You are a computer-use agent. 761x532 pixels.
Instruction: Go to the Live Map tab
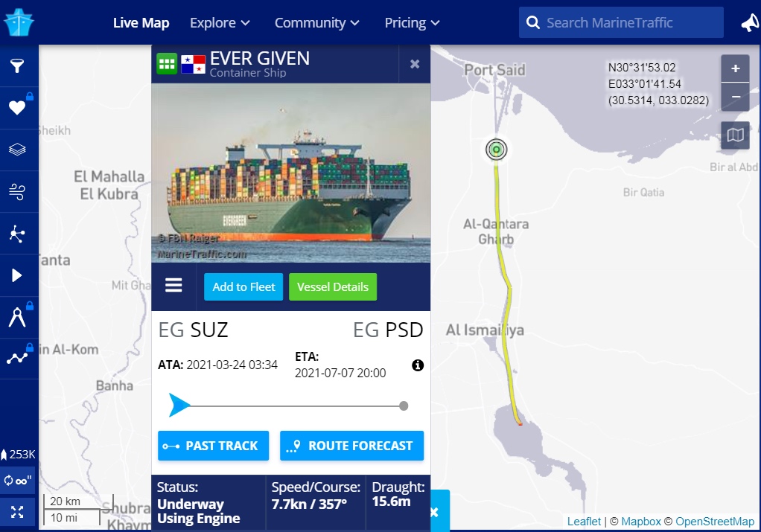(141, 23)
